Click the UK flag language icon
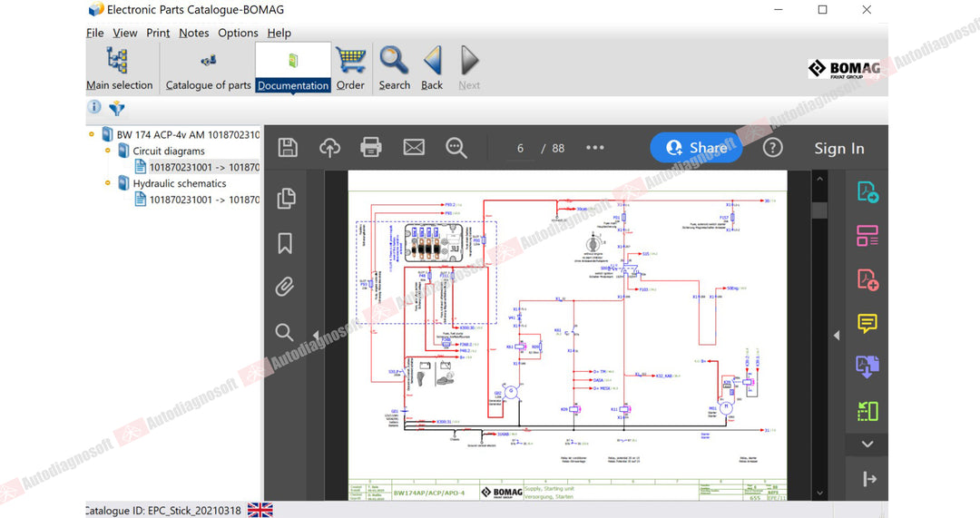 [260, 510]
